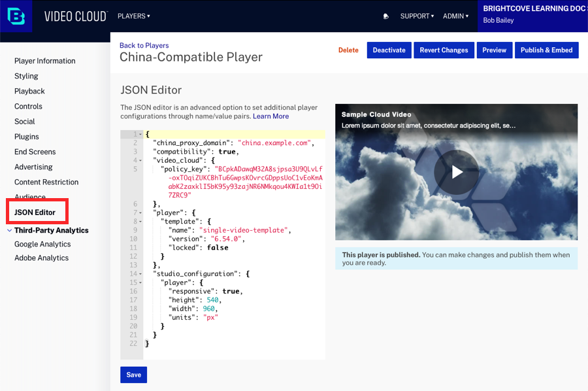Click the Brightcove logo icon

14,15
